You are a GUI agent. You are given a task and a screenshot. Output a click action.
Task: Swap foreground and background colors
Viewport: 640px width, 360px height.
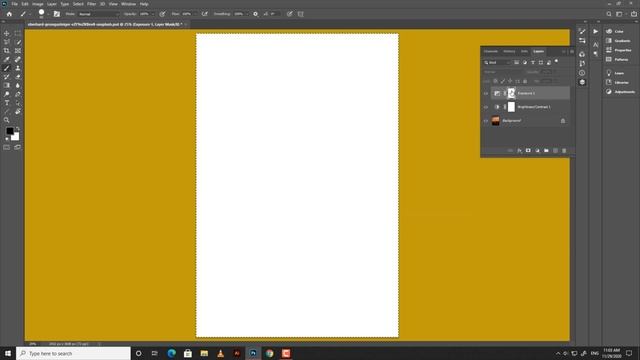[x=18, y=129]
